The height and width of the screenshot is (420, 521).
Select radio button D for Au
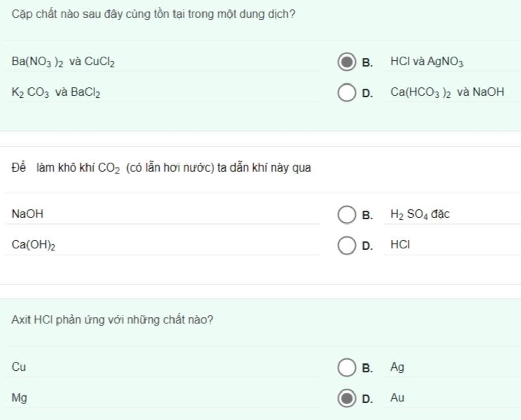pyautogui.click(x=346, y=398)
